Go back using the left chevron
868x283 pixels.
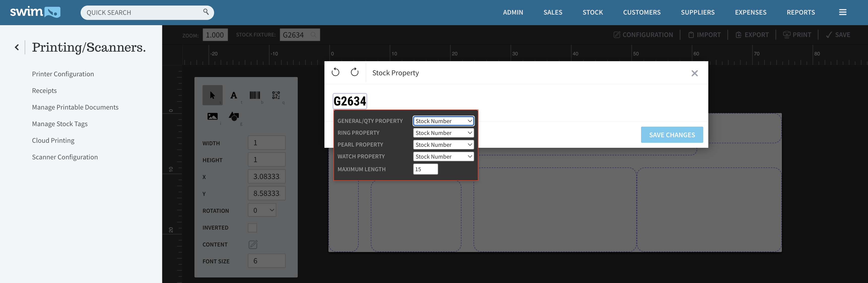coord(17,47)
